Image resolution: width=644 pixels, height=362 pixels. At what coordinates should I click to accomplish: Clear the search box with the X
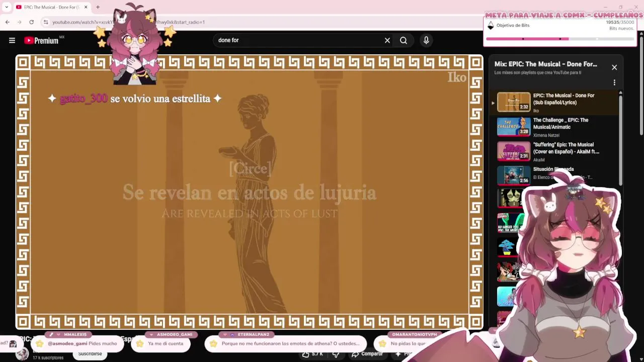(387, 40)
